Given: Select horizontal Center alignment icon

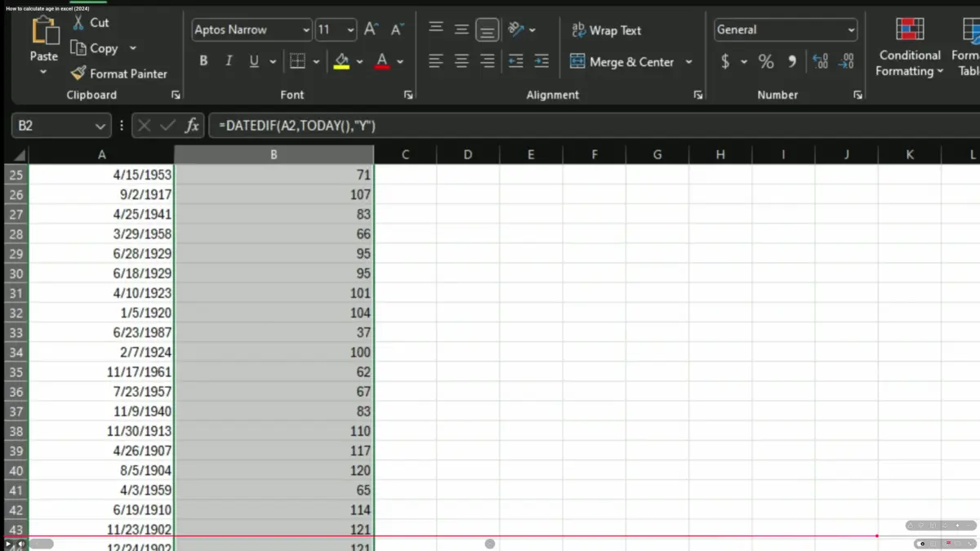Looking at the screenshot, I should tap(461, 61).
